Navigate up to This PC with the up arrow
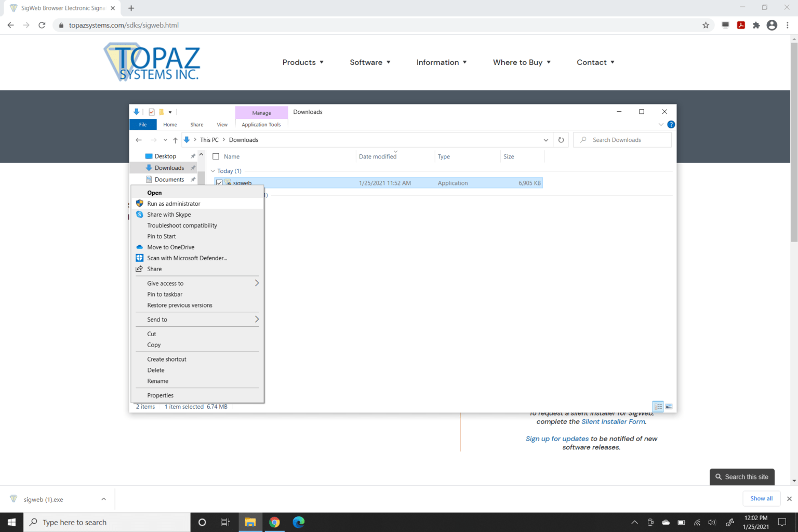The height and width of the screenshot is (532, 798). (175, 139)
